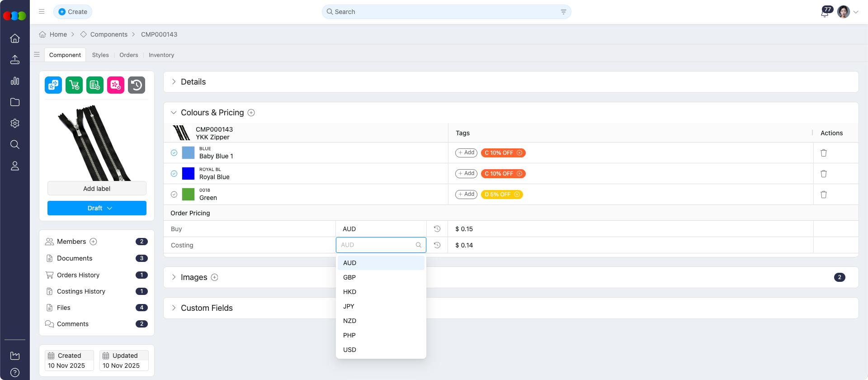
Task: Toggle the Royal Blue check circle
Action: pos(174,174)
